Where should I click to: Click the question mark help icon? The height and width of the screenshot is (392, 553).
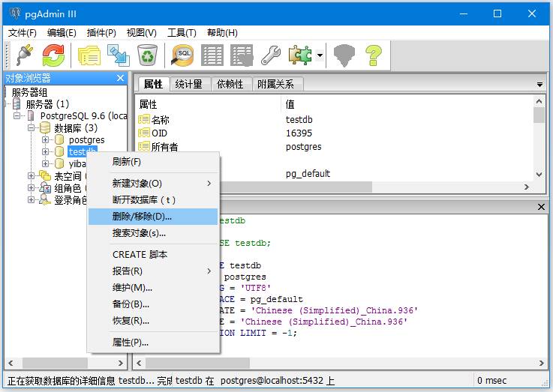374,55
